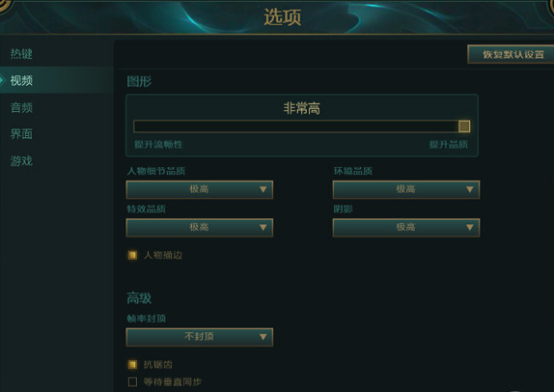Open the 阴影 shadow quality dropdown arrow

point(469,227)
